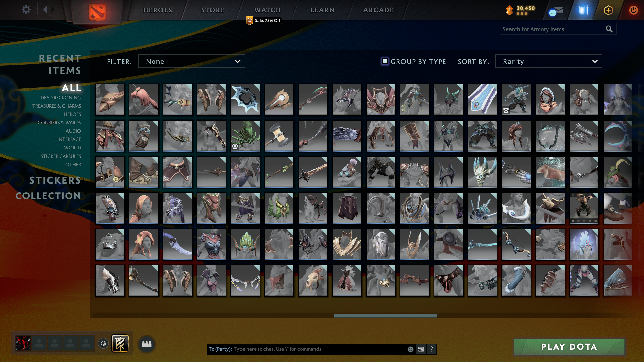Open the Sort By Rarity dropdown
The width and height of the screenshot is (644, 362).
(x=548, y=61)
